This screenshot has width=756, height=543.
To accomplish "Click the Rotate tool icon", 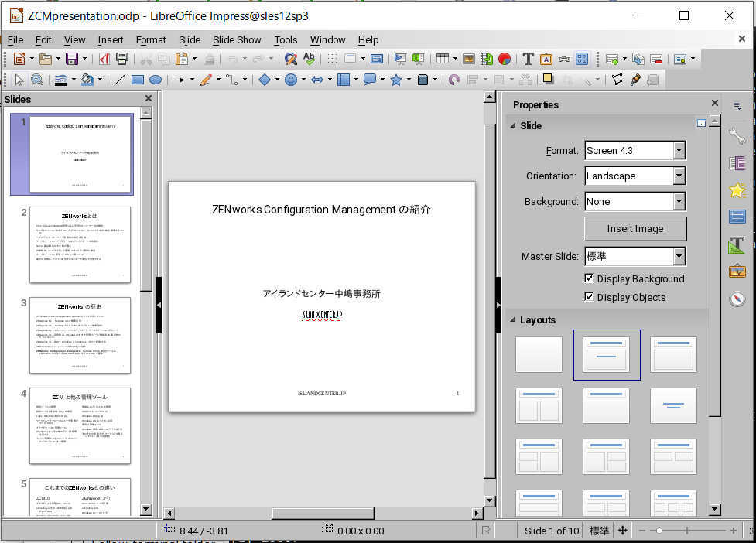I will (454, 80).
